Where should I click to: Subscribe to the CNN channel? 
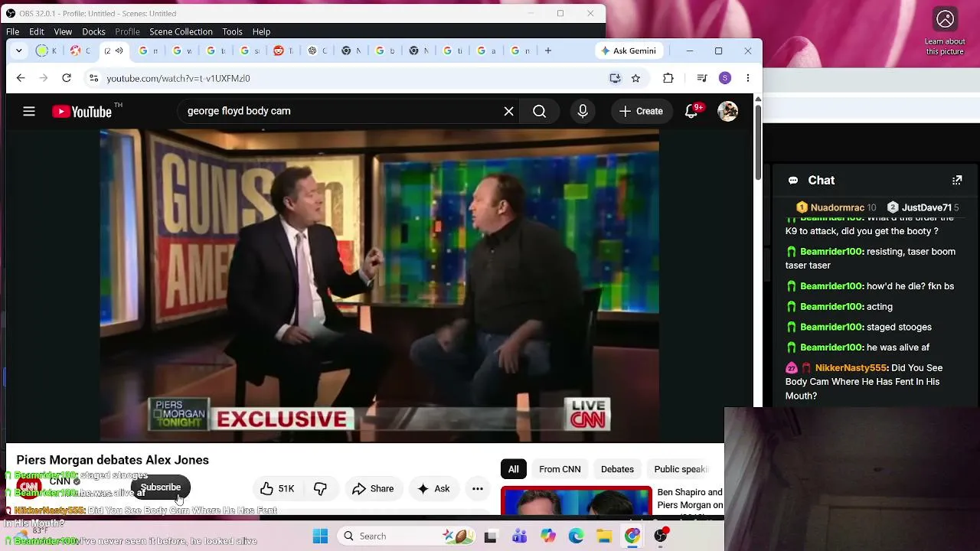pyautogui.click(x=161, y=487)
